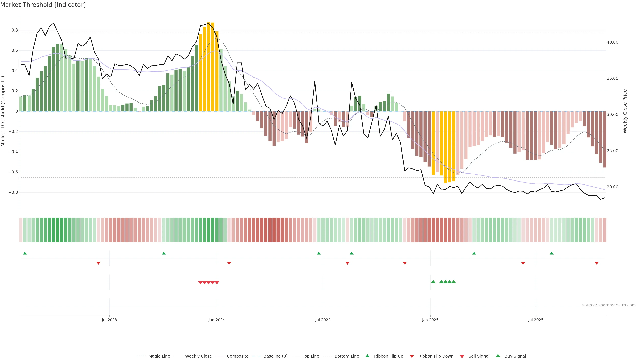
Task: Click the Jul 2025 x-axis label
Action: point(536,320)
